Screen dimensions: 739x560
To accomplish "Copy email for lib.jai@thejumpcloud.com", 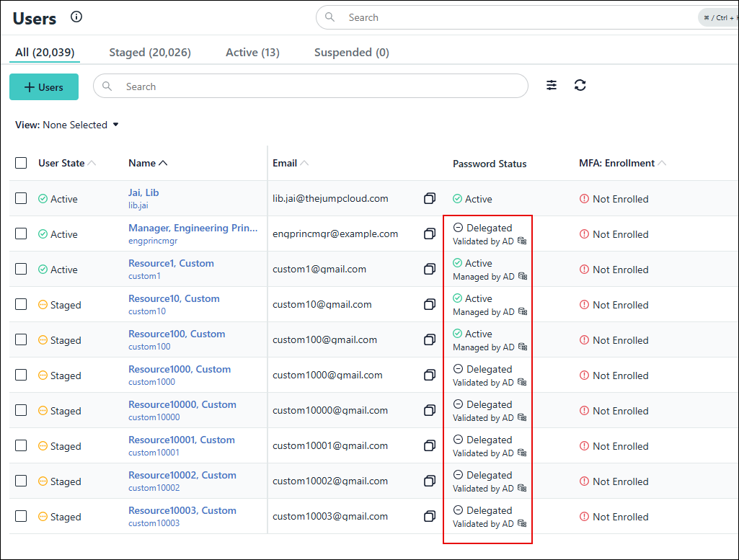I will point(430,198).
